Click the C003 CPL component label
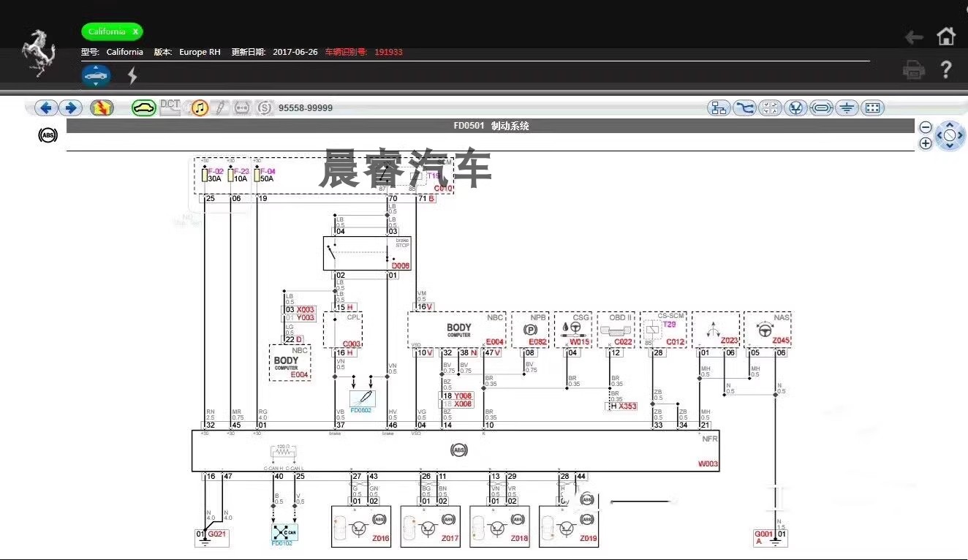 (352, 344)
